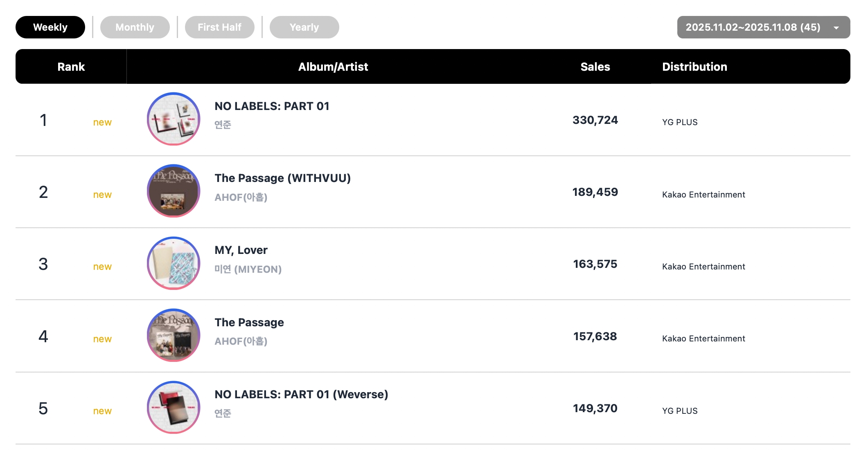Click the new badge on rank 5 row
The width and height of the screenshot is (868, 451).
click(x=102, y=411)
